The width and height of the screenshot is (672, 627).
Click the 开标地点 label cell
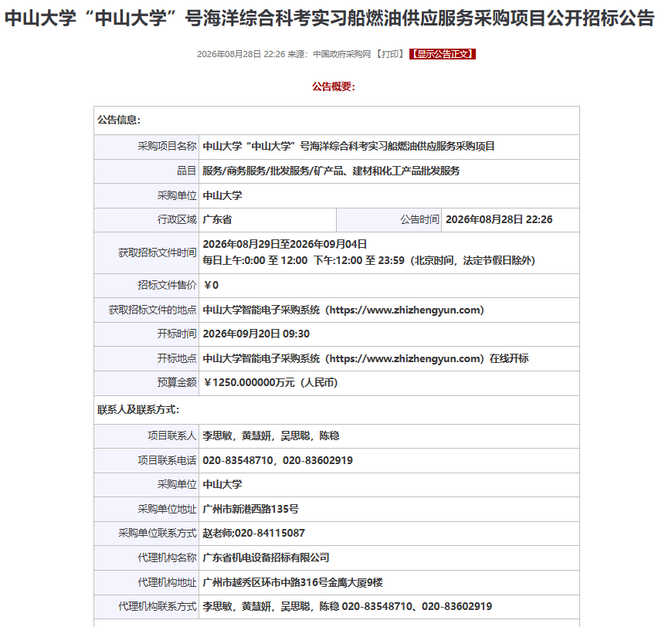147,359
